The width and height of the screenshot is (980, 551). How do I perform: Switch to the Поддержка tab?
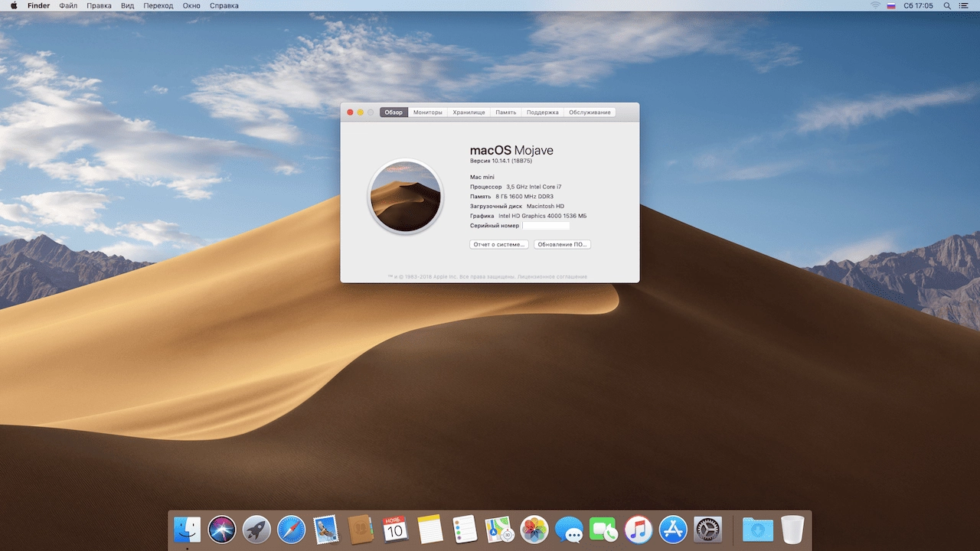tap(543, 112)
